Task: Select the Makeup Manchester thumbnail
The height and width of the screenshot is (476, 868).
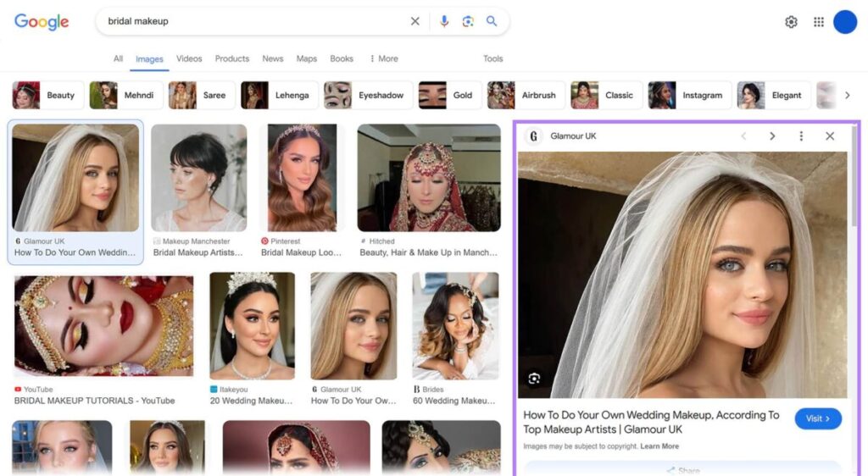Action: 198,178
